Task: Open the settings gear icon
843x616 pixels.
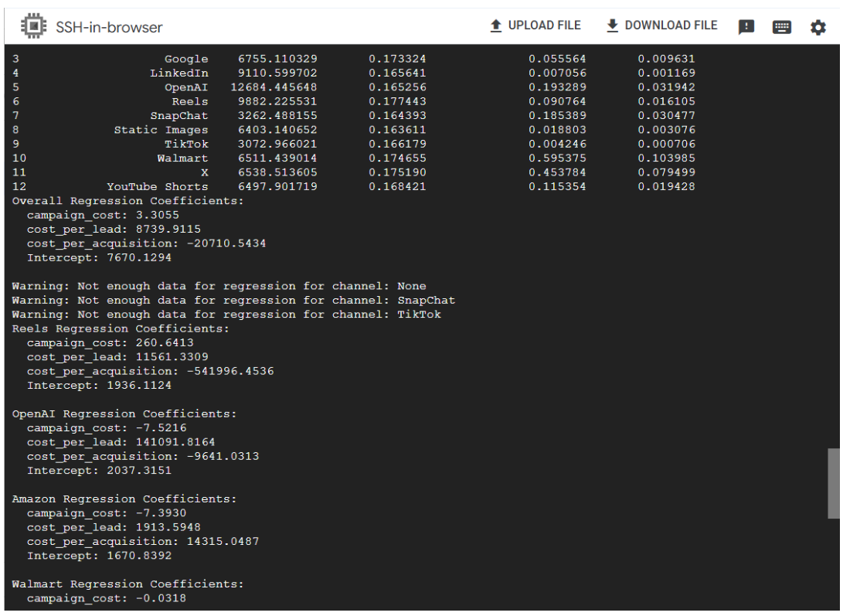Action: [x=818, y=27]
